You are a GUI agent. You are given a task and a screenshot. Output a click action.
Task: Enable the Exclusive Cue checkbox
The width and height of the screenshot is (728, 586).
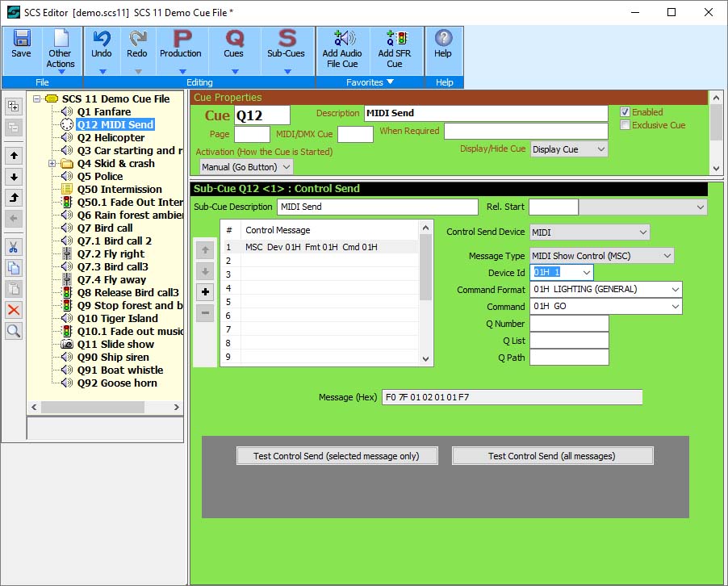coord(625,125)
